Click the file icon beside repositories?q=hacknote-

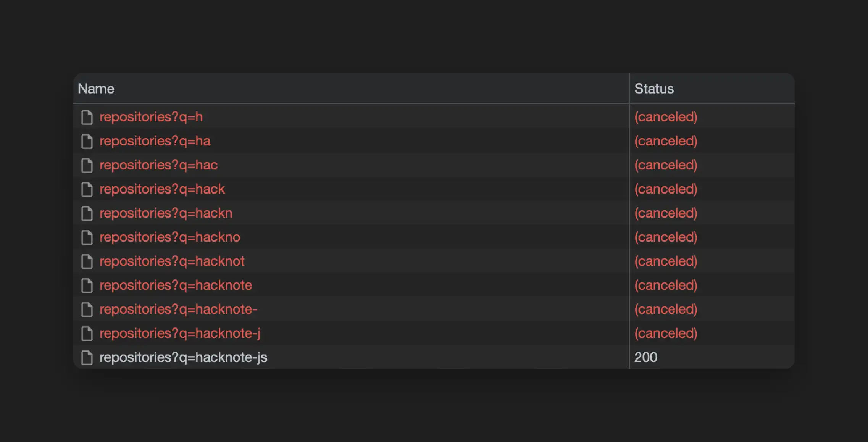coord(87,310)
